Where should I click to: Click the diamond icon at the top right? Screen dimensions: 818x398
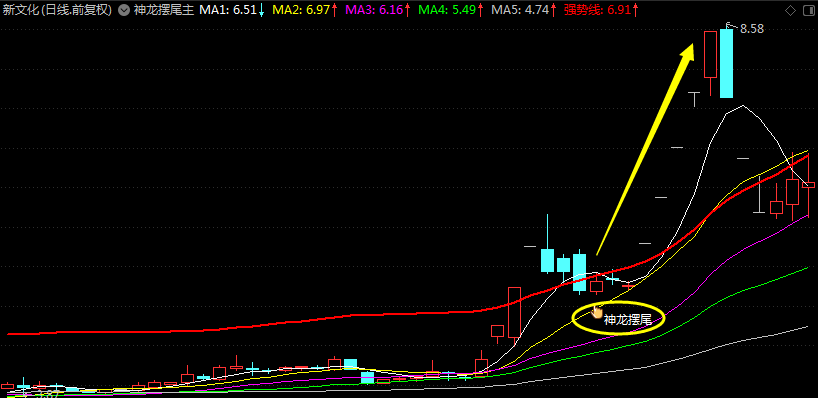click(790, 10)
